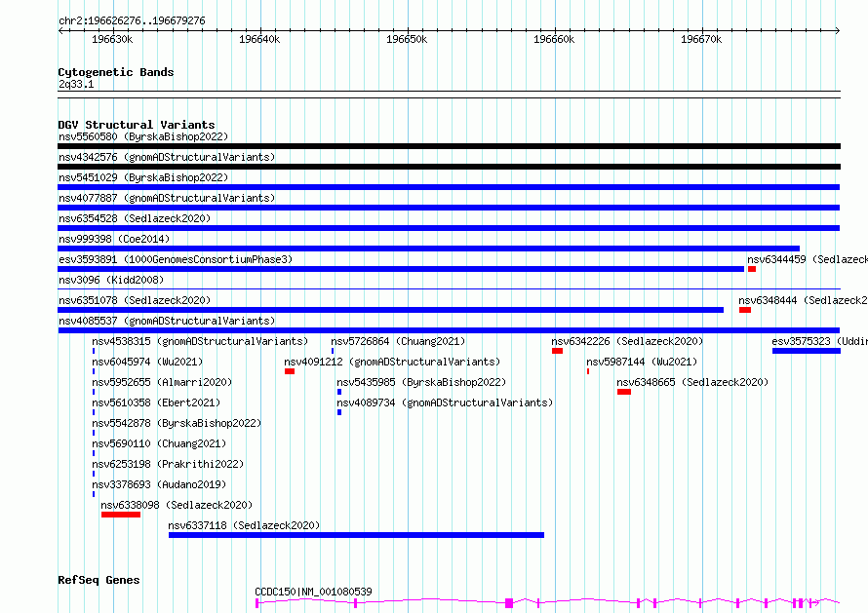Click the black nsv5560580 ByrskaBishop2022 bar

(449, 146)
